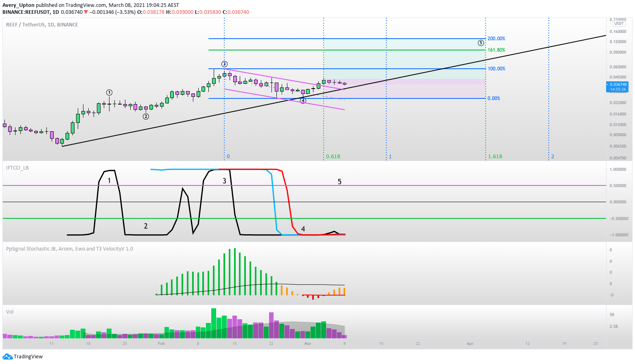635x364 pixels.
Task: Click the number 5 label in IFTCCI pane
Action: [340, 182]
